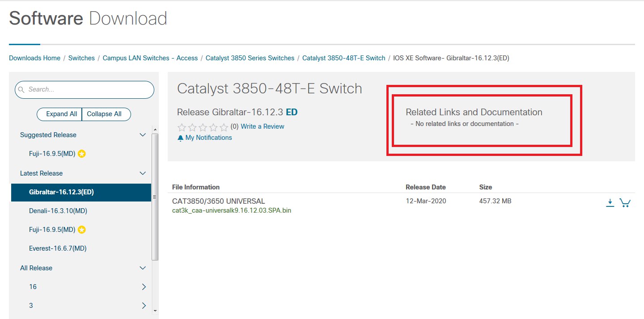Click the star badge next to Latest Release Fuji-16.9.5(MD)
Image resolution: width=644 pixels, height=319 pixels.
[x=81, y=230]
